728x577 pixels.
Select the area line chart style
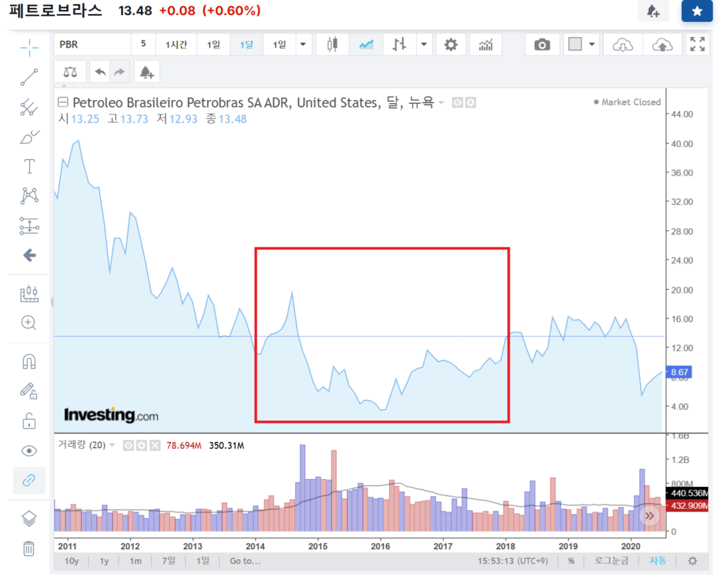tap(366, 45)
